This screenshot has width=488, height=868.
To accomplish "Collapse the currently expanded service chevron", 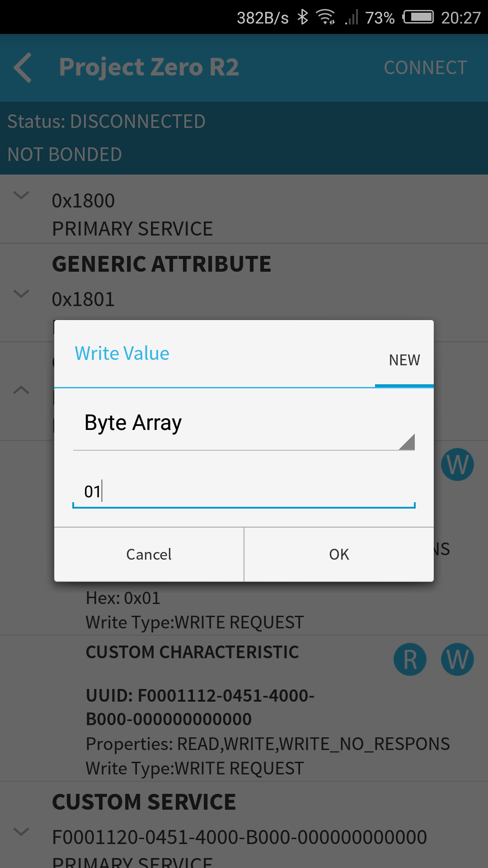I will click(x=21, y=390).
